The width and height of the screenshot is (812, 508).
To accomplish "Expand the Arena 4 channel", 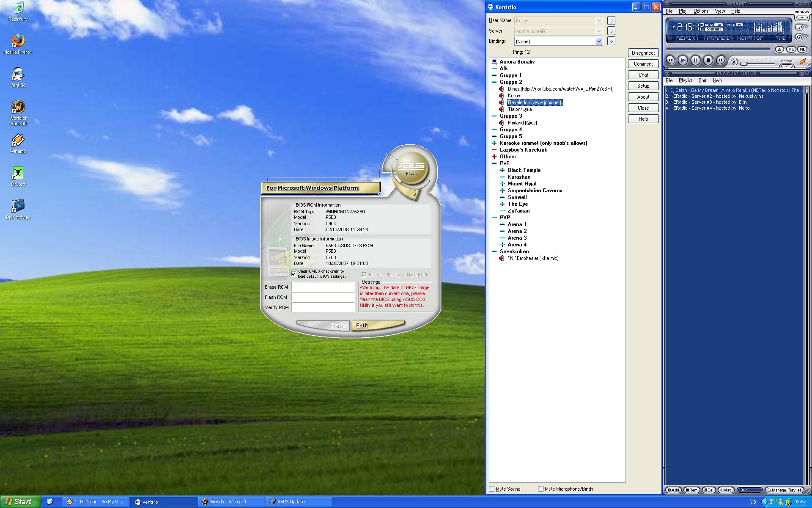I will coord(502,245).
